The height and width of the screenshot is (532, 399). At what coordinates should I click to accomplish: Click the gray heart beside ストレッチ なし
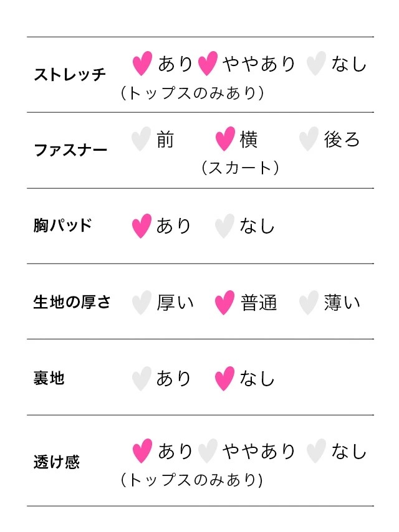[x=316, y=64]
